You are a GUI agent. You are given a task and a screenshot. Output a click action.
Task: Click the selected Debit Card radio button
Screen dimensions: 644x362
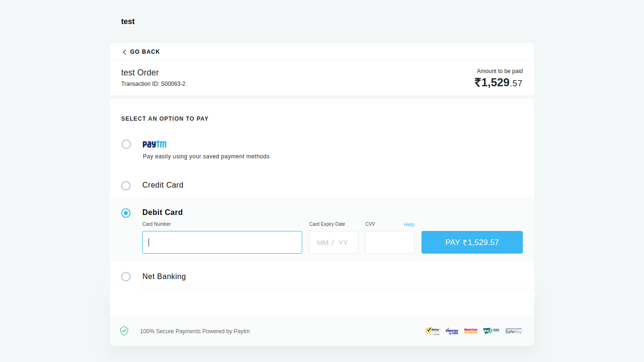coord(126,213)
